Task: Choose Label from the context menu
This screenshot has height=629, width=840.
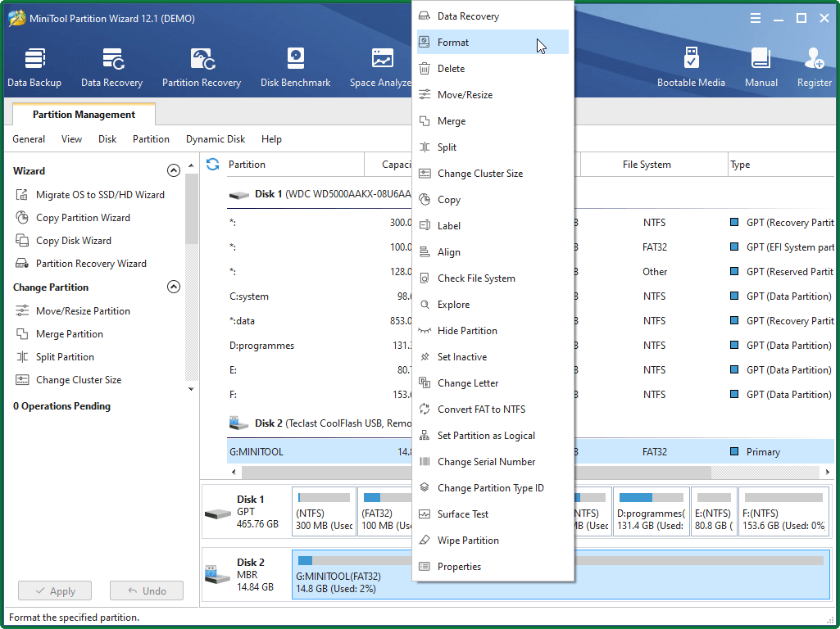Action: [x=493, y=226]
